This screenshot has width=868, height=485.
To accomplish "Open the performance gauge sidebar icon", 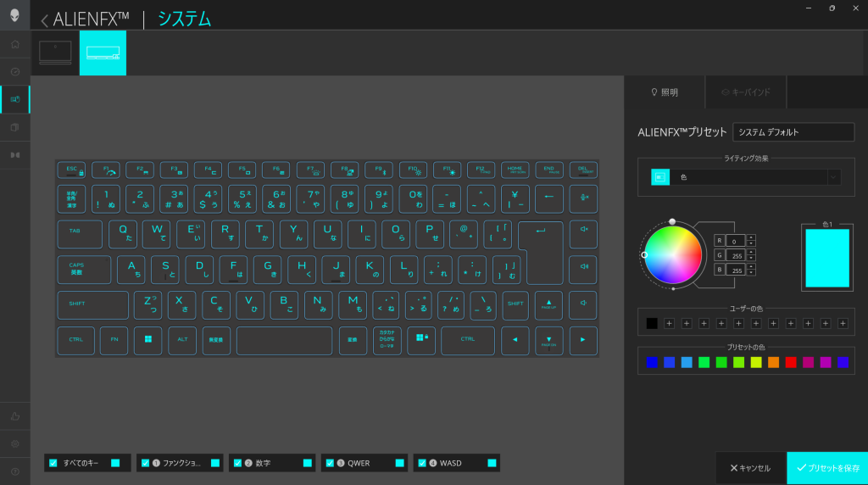I will (x=14, y=72).
